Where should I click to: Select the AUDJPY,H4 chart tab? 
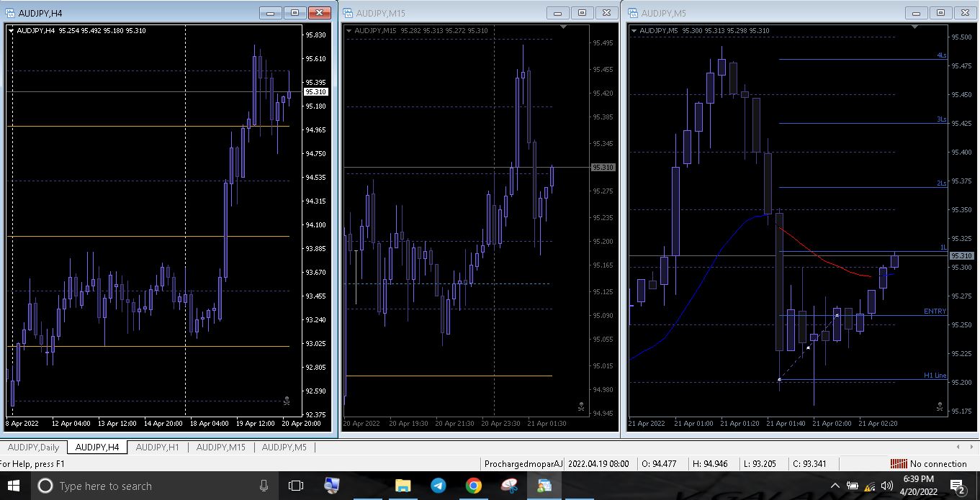tap(97, 447)
